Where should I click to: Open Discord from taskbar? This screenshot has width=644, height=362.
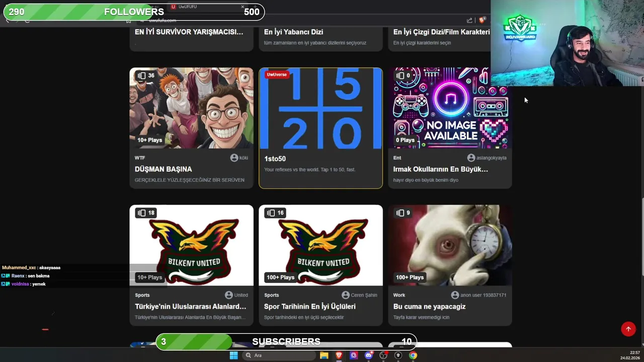pyautogui.click(x=369, y=355)
